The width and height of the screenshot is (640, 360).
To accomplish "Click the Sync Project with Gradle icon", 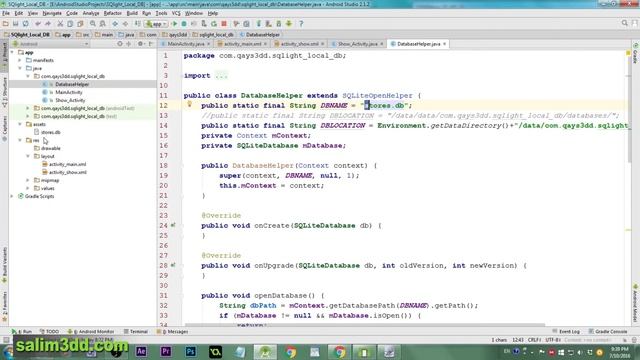I will tap(258, 24).
